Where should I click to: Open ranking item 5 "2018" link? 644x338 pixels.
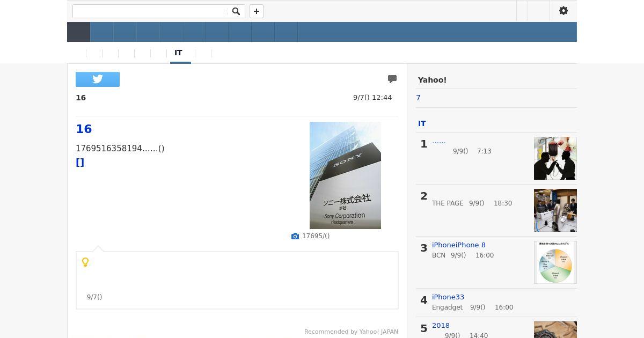point(441,326)
